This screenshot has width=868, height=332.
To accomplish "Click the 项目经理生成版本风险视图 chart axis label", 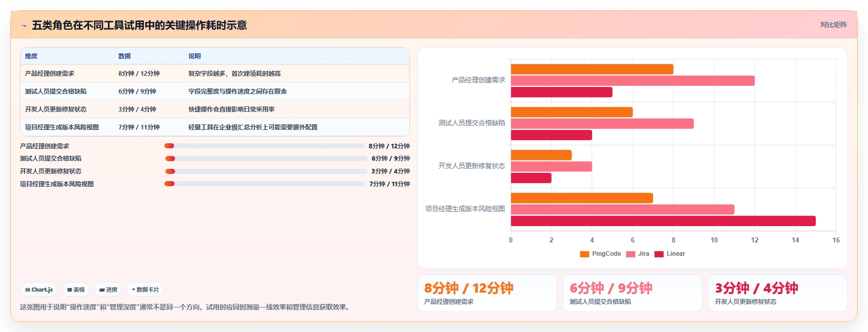I will pyautogui.click(x=465, y=209).
